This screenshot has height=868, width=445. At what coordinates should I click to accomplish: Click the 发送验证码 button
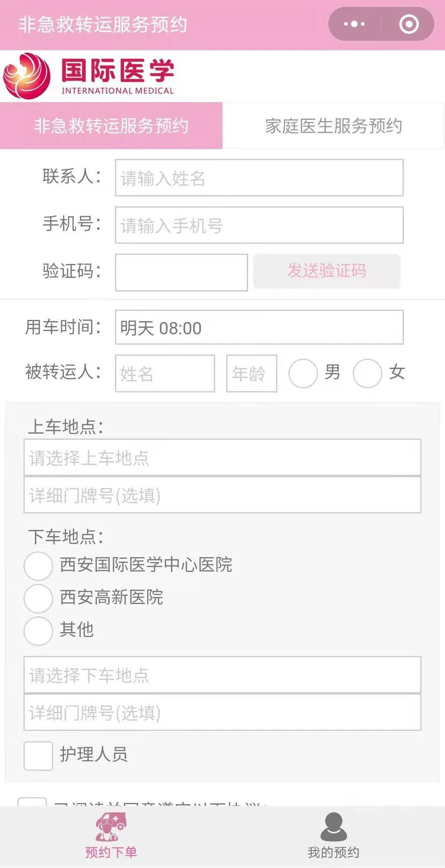click(x=327, y=271)
